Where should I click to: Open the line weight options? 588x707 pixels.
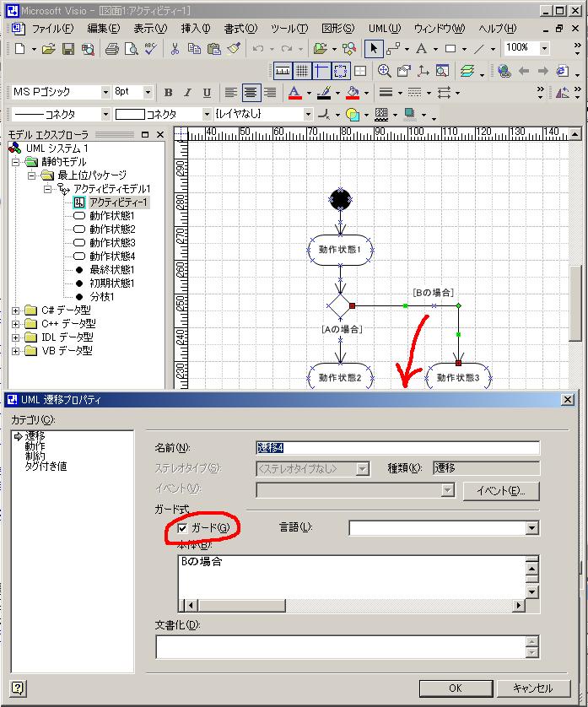[x=386, y=93]
